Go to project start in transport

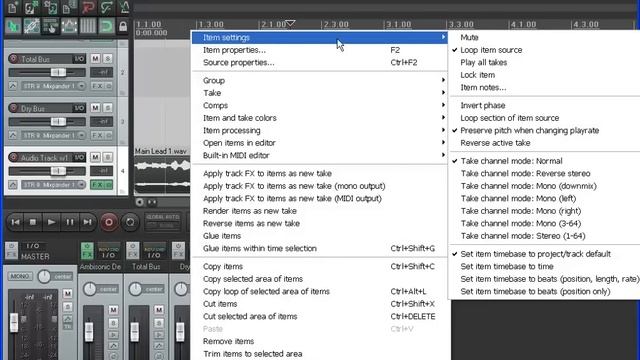pyautogui.click(x=16, y=222)
